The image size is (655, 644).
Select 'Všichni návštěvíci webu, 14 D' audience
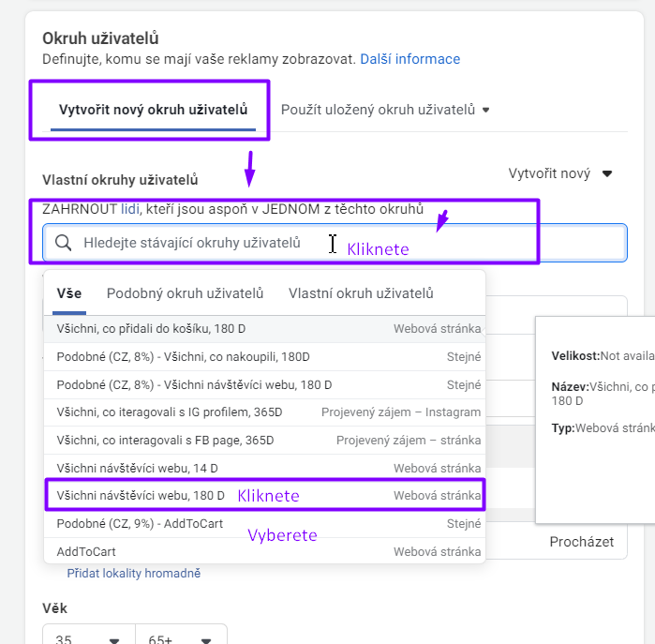tap(265, 468)
